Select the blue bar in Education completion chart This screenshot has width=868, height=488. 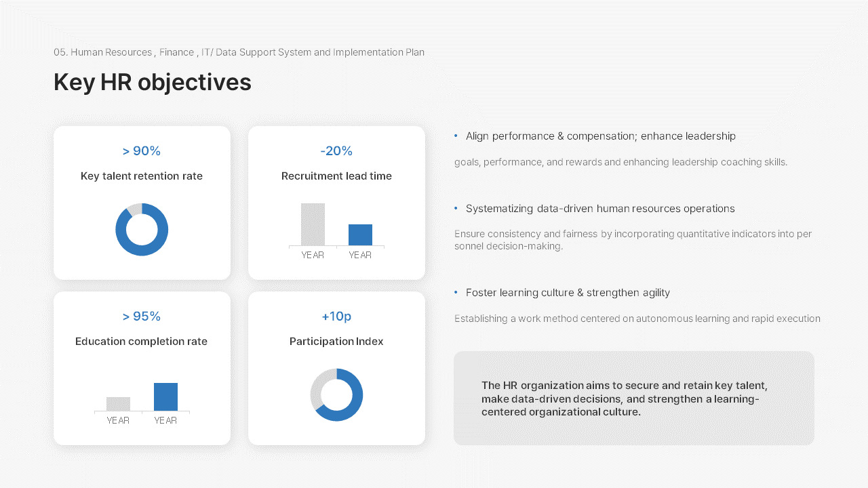point(165,396)
